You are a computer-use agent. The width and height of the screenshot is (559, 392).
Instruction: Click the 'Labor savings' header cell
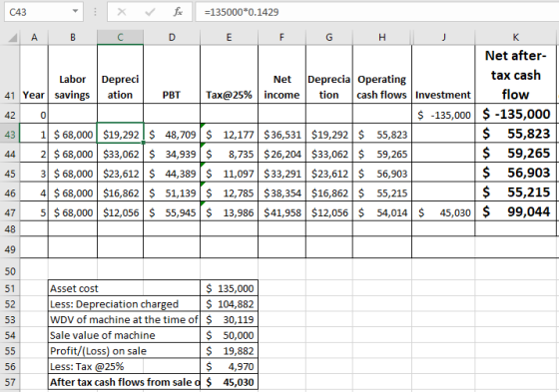73,74
